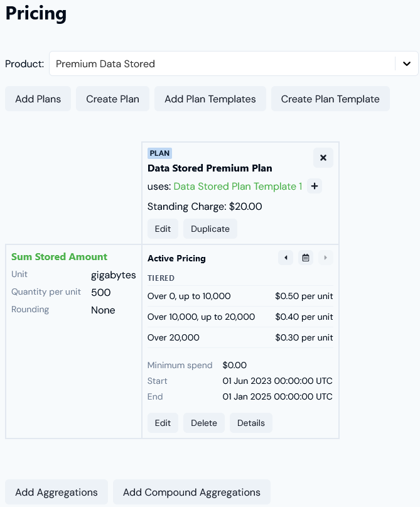Click Add Aggregations
Image resolution: width=420 pixels, height=507 pixels.
(56, 492)
